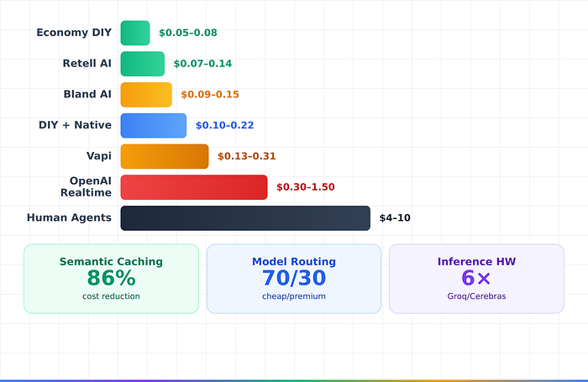Select the $0.10–0.22 value text
588x382 pixels.
point(224,125)
